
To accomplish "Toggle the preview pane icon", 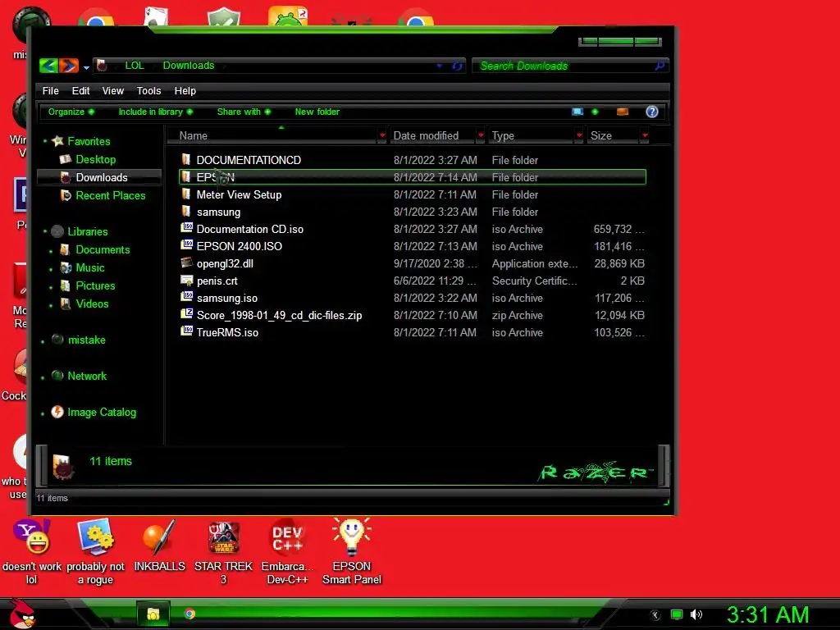I will 623,112.
